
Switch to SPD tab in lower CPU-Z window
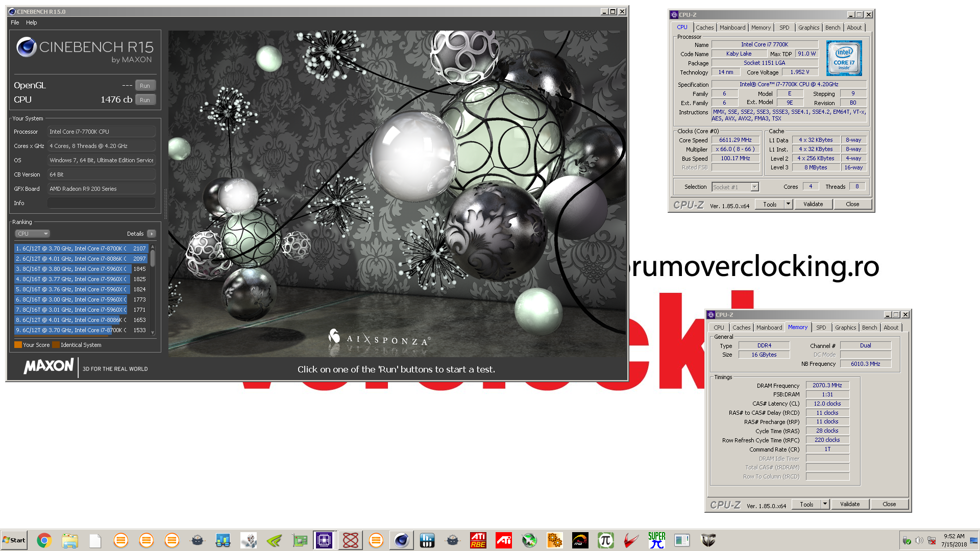[x=821, y=328]
